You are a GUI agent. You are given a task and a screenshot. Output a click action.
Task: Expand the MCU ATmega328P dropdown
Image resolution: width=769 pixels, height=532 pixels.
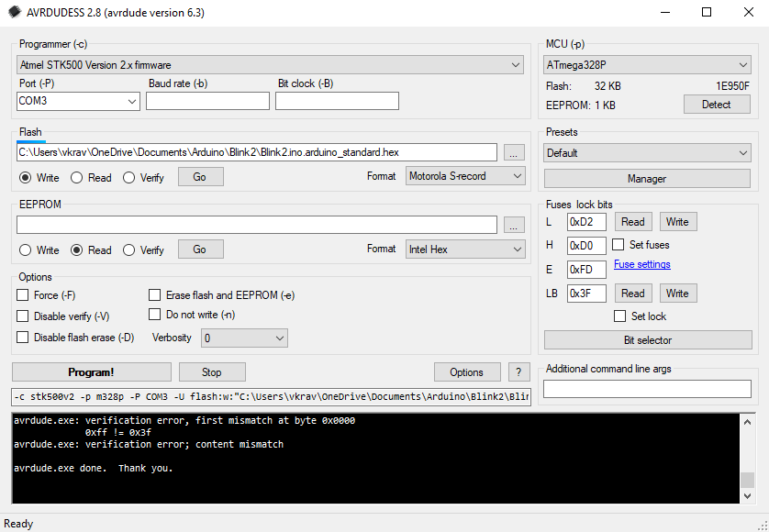tap(647, 65)
